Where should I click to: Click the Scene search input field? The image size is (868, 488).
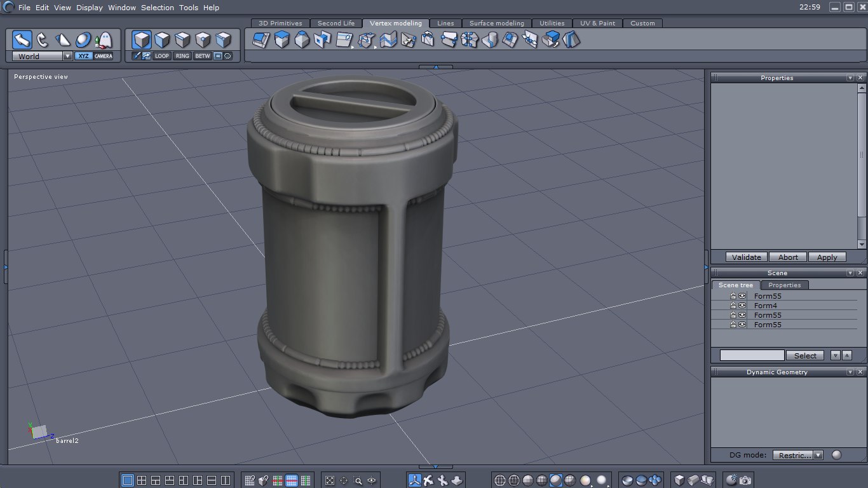click(x=752, y=355)
